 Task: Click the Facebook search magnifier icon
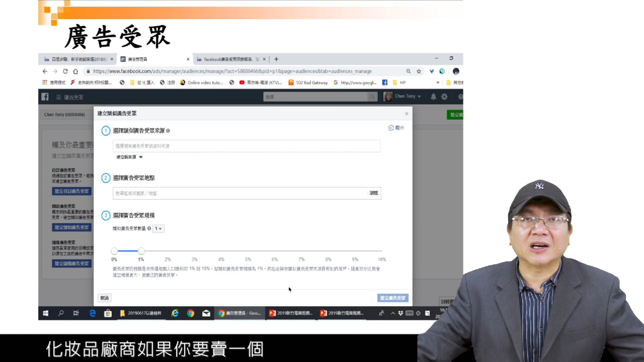(x=372, y=97)
